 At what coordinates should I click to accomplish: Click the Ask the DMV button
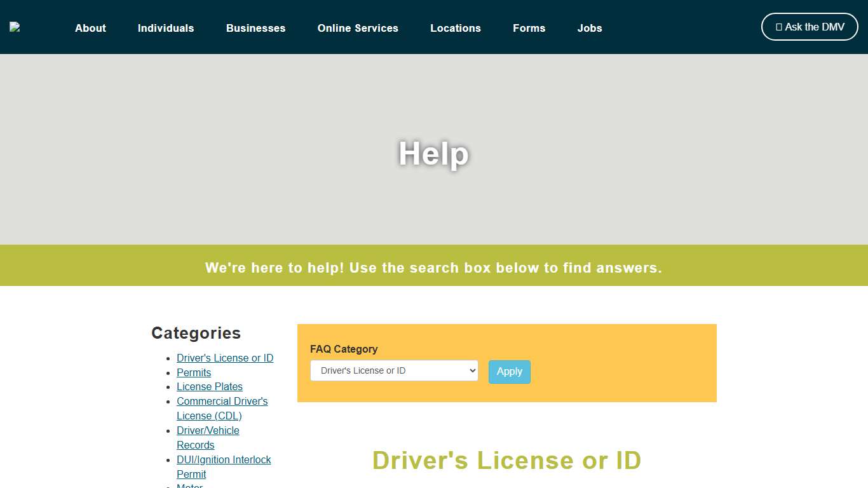[809, 27]
